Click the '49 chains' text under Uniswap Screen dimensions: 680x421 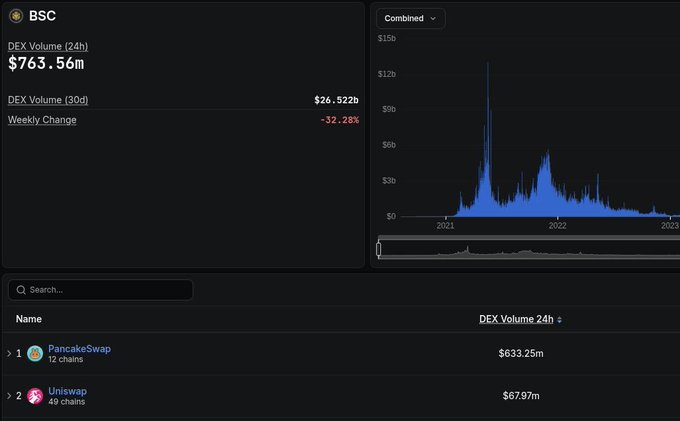[66, 402]
